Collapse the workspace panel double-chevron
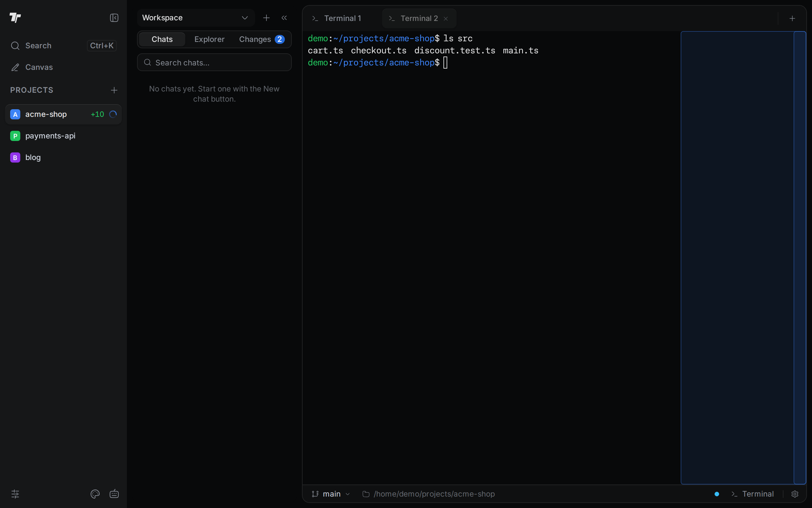 (x=284, y=17)
